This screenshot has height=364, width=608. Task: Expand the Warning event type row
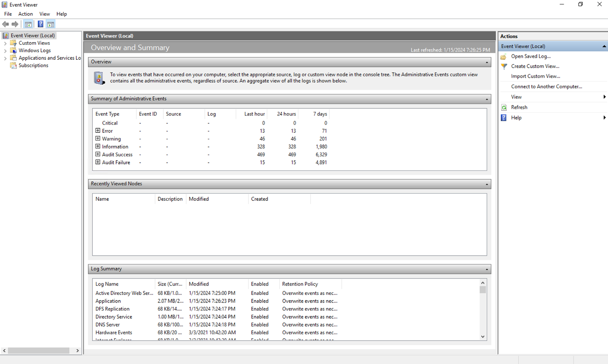tap(98, 138)
